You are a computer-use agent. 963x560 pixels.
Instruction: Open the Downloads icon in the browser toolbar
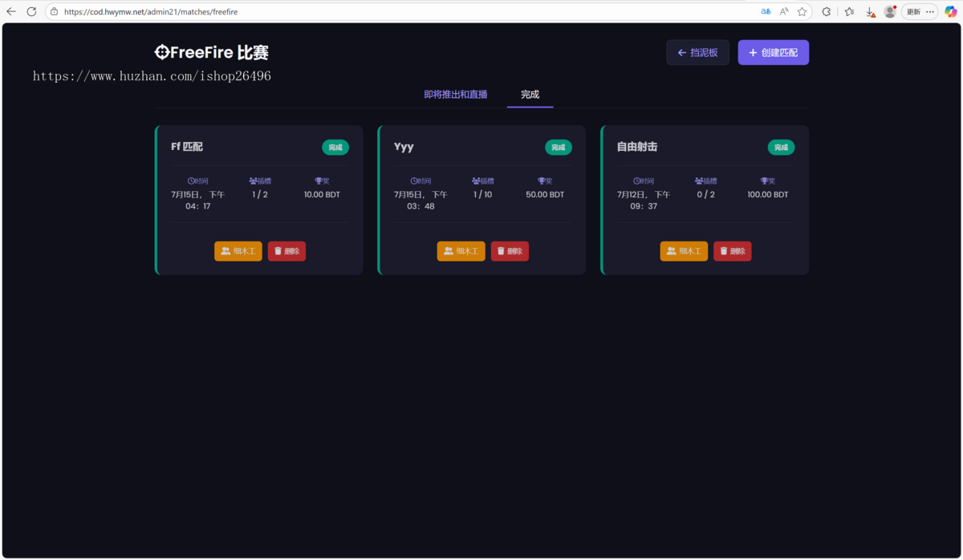(870, 11)
